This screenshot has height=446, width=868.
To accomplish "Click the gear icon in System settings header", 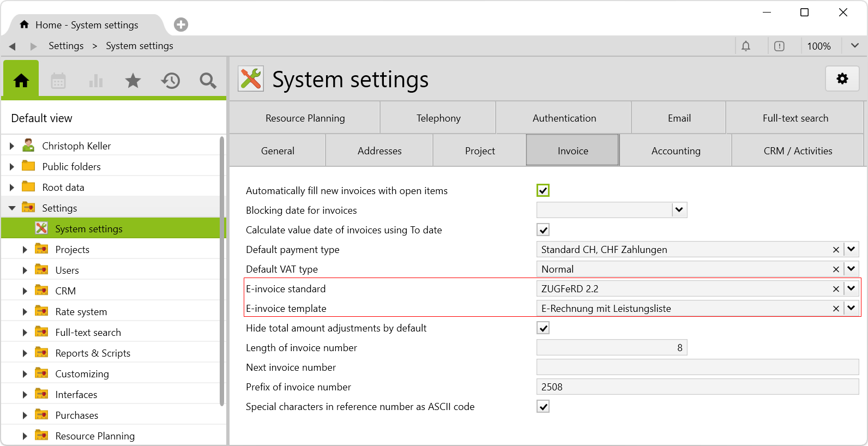I will 842,79.
